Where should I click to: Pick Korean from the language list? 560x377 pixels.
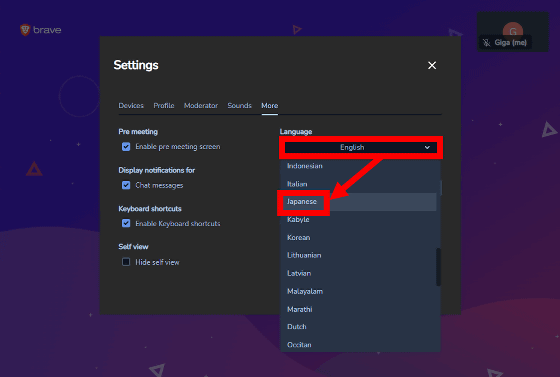(x=358, y=237)
